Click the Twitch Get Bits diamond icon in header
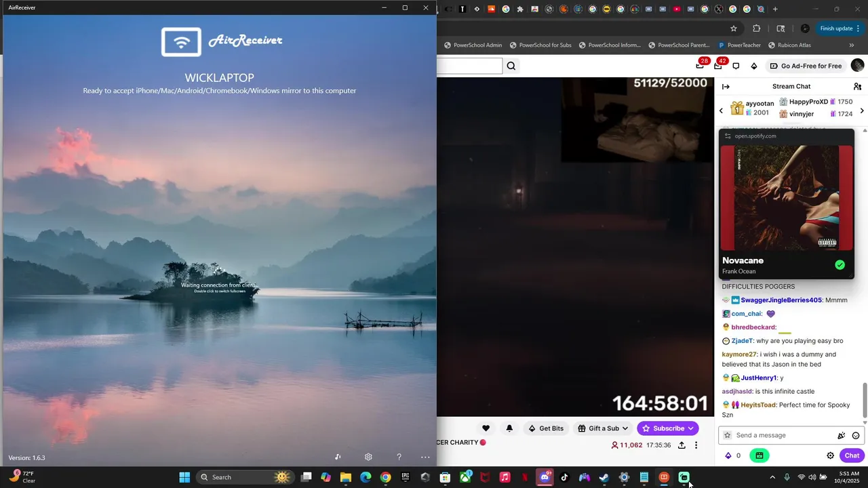 pyautogui.click(x=753, y=66)
